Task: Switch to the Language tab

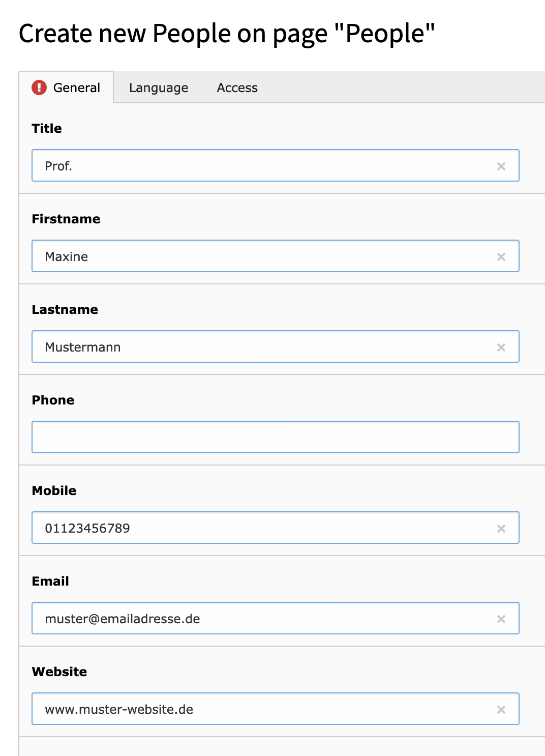Action: coord(159,88)
